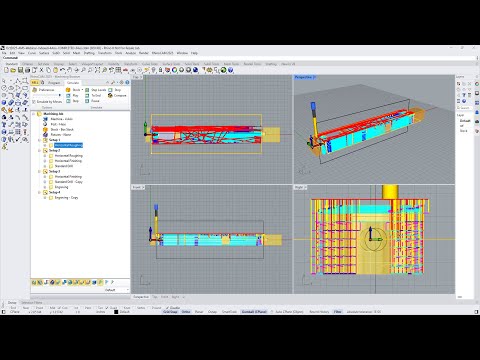Collapse the Setup 2 tree node
The width and height of the screenshot is (480, 360).
(x=40, y=151)
